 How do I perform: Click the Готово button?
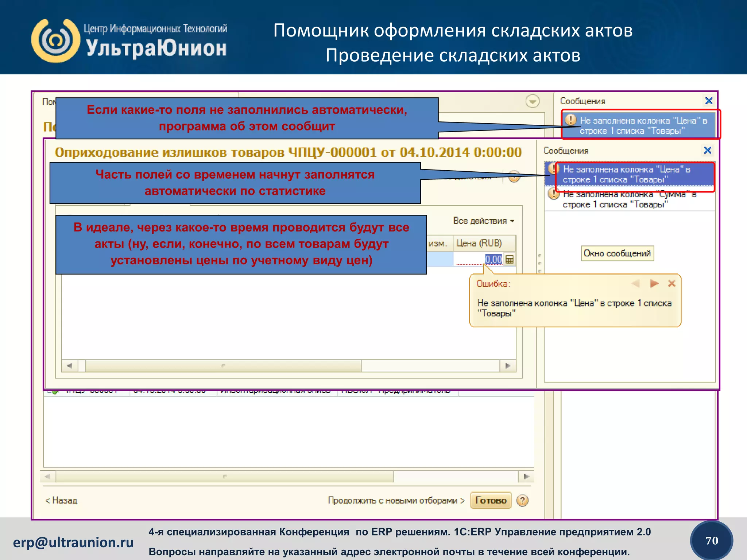coord(491,500)
